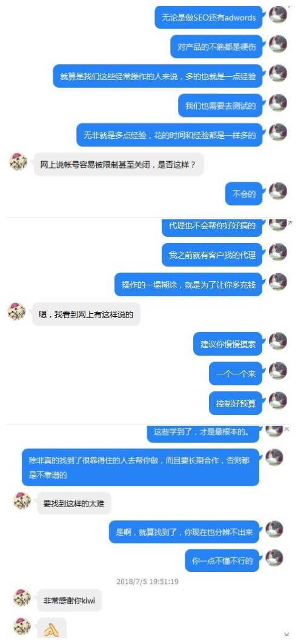This screenshot has width=298, height=644.
Task: Click the avatar next to '不会的' reply
Action: [x=278, y=191]
